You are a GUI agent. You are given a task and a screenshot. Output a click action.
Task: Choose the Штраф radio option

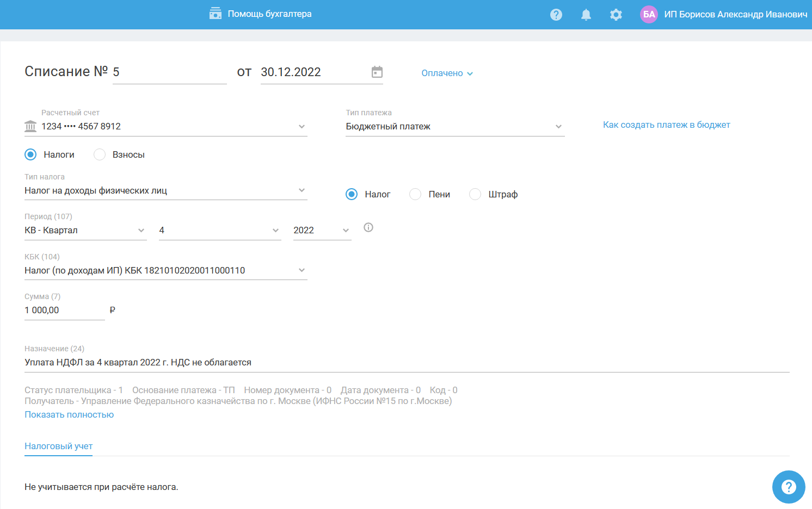(x=475, y=194)
